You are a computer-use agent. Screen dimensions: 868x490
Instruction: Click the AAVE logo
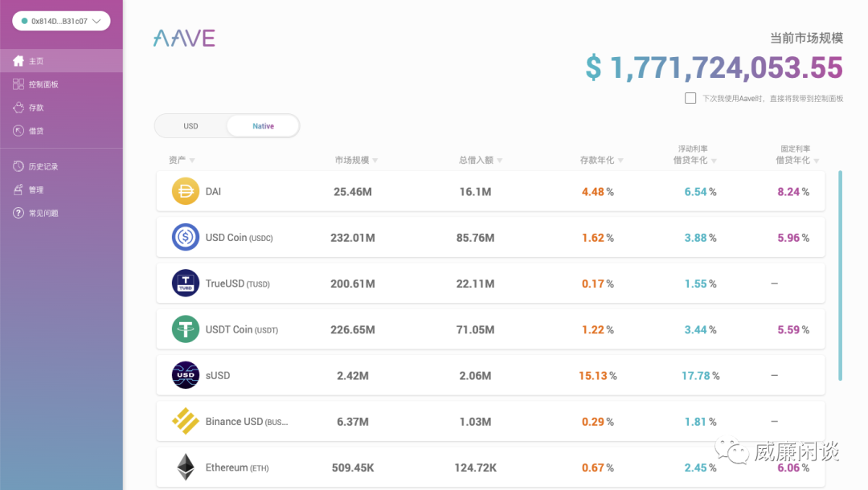pyautogui.click(x=184, y=39)
